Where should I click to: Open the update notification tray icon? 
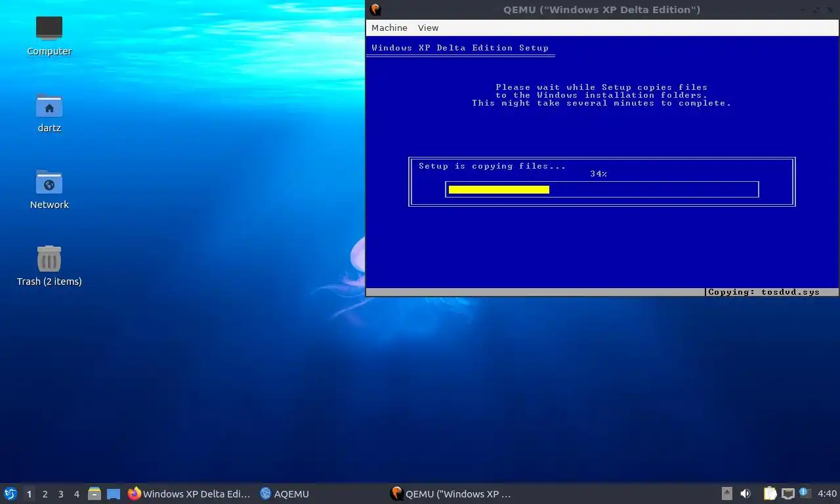pos(805,492)
